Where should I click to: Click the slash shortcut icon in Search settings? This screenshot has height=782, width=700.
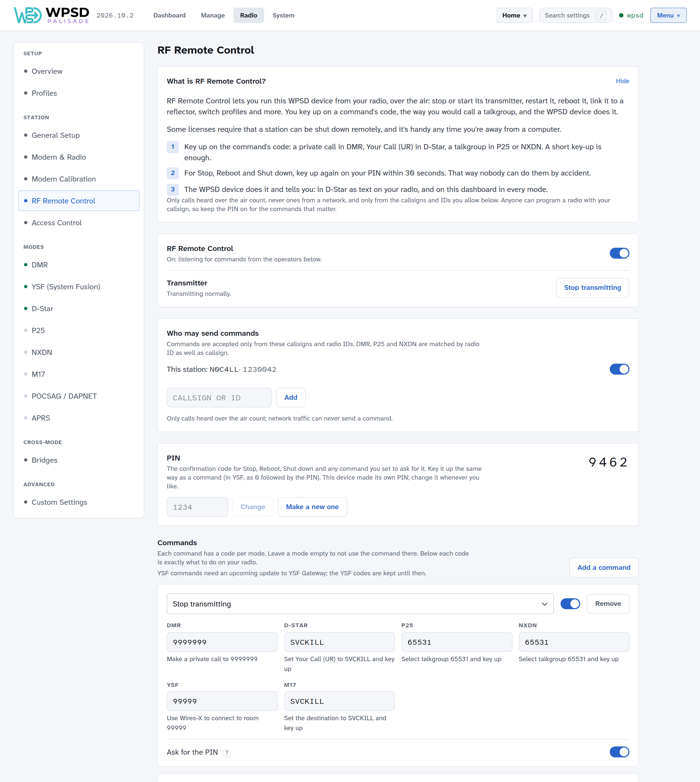click(x=601, y=15)
